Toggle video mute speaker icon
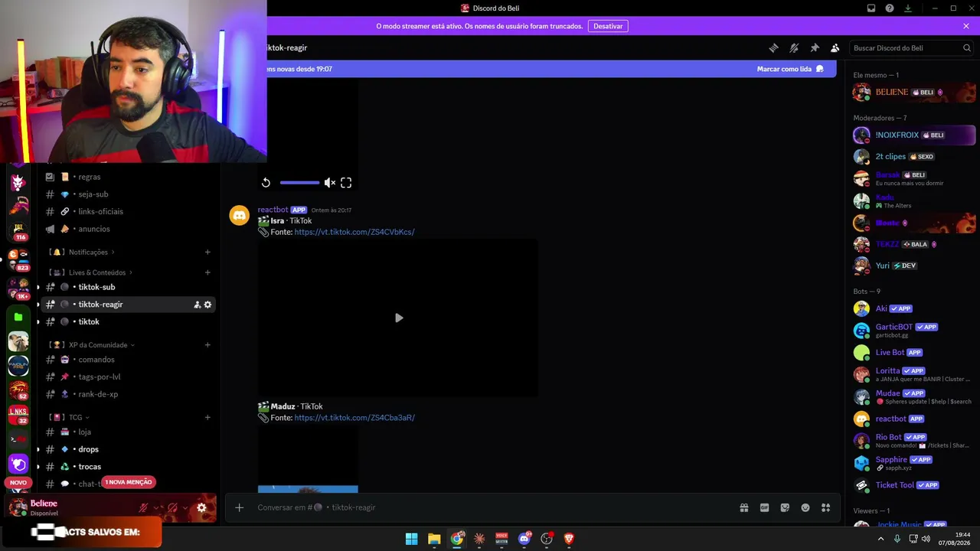980x551 pixels. (329, 182)
